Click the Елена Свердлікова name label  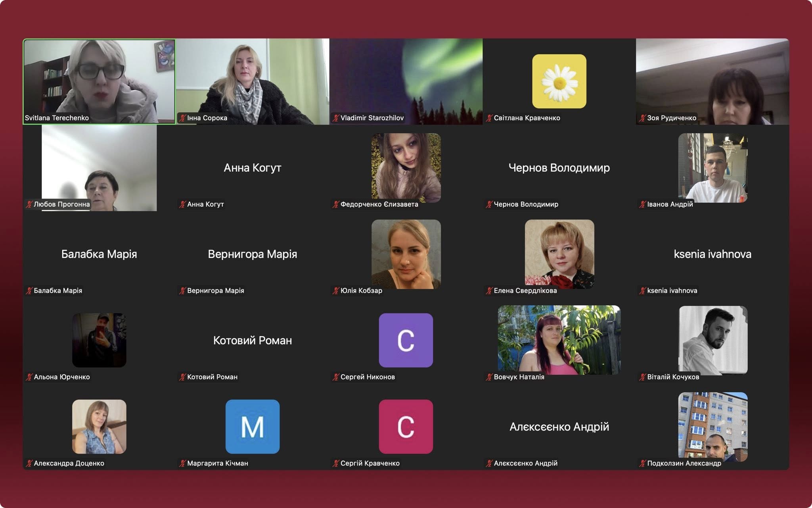coord(525,291)
